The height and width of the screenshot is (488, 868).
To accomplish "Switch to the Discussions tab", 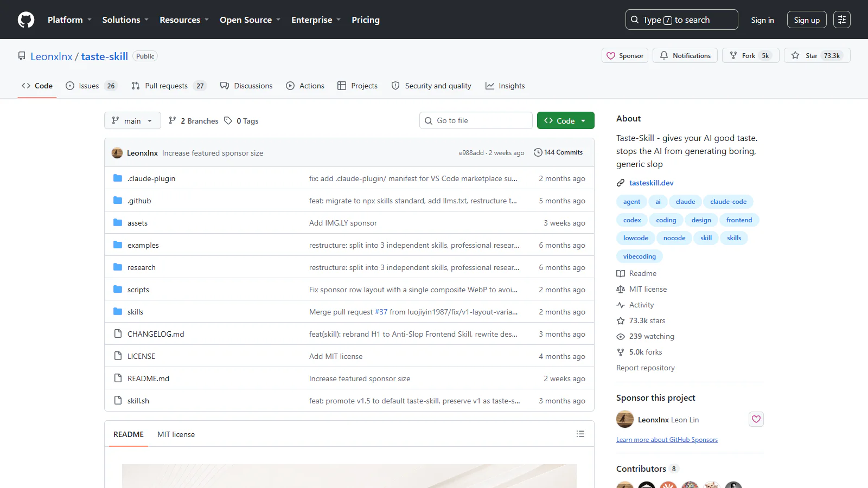I will 246,86.
